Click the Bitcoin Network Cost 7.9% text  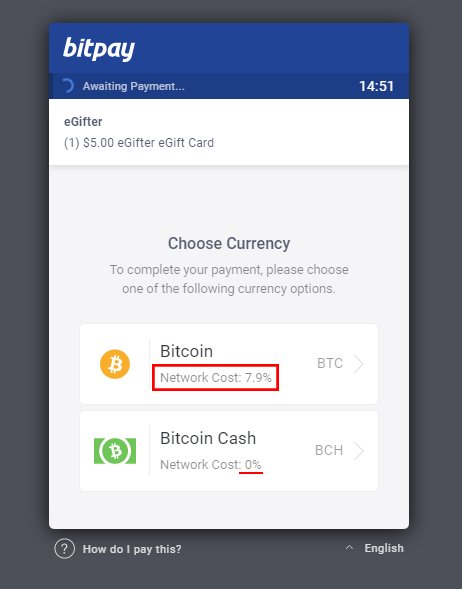pyautogui.click(x=216, y=378)
